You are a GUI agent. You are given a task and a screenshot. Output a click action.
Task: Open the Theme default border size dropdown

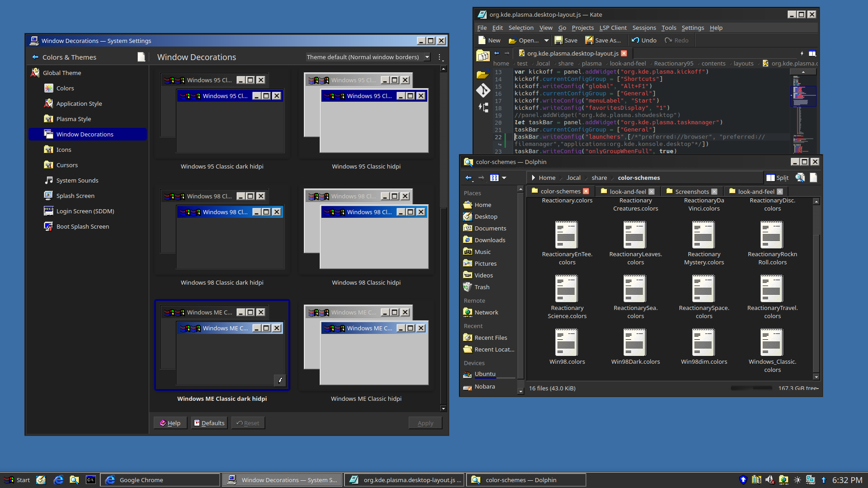(x=368, y=57)
